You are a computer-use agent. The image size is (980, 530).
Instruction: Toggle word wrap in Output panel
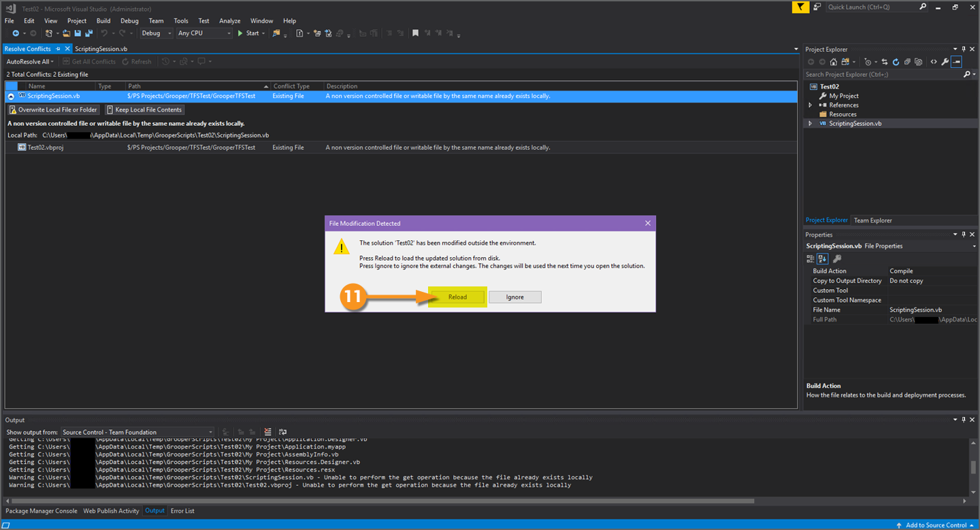click(282, 432)
